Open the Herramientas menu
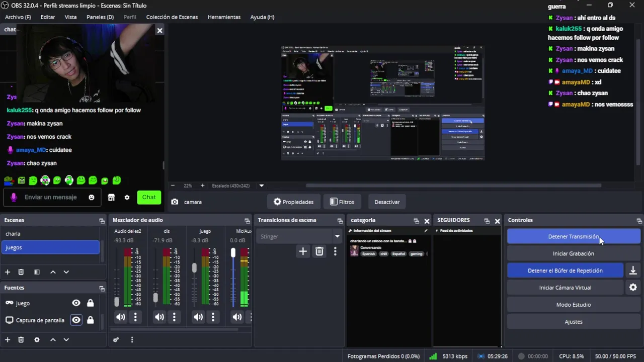The width and height of the screenshot is (644, 362). point(224,17)
